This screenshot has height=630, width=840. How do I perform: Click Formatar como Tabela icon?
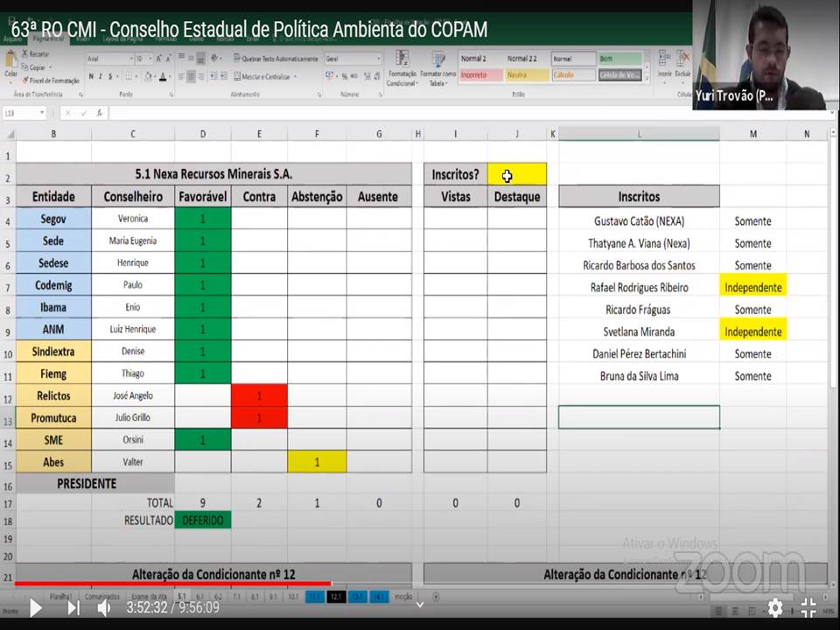click(437, 67)
